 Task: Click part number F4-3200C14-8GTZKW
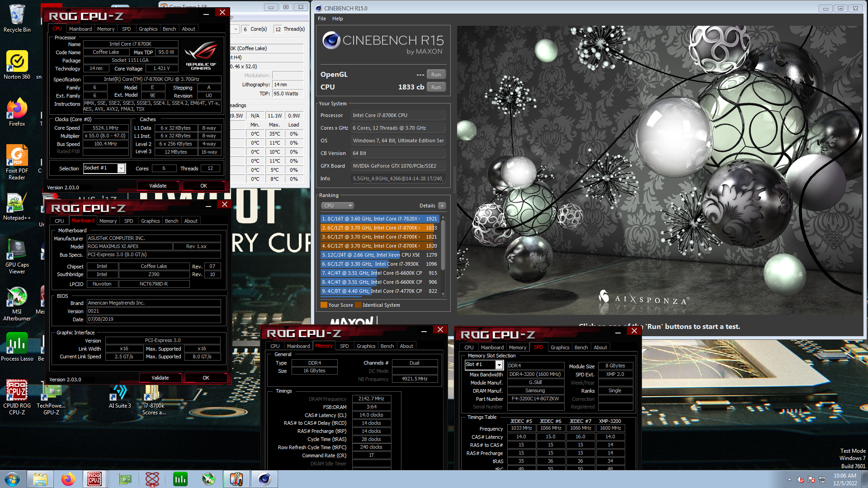(x=535, y=399)
